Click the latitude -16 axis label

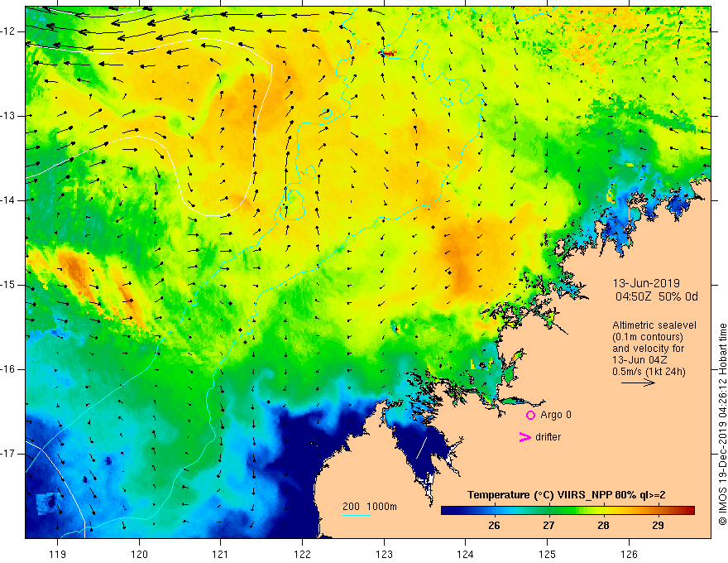pos(9,370)
